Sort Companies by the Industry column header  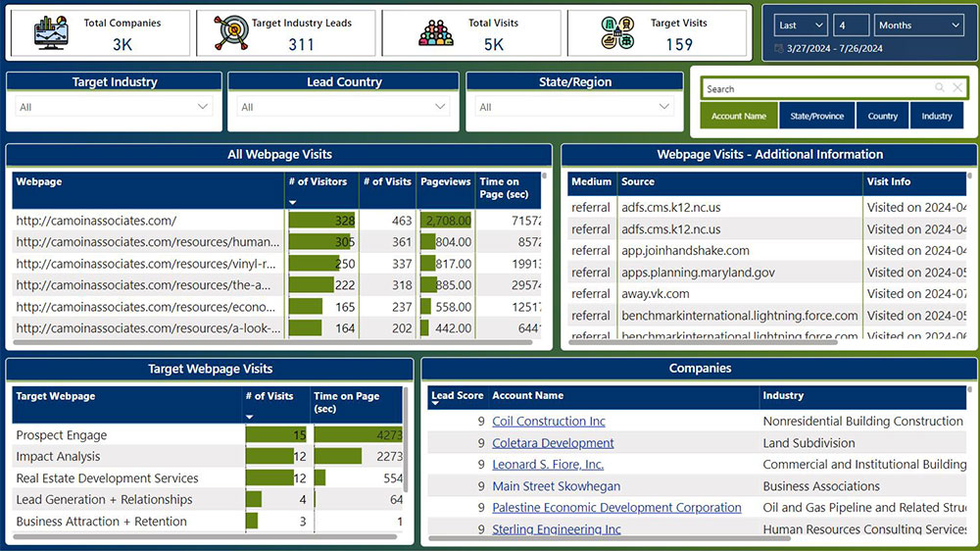(784, 396)
